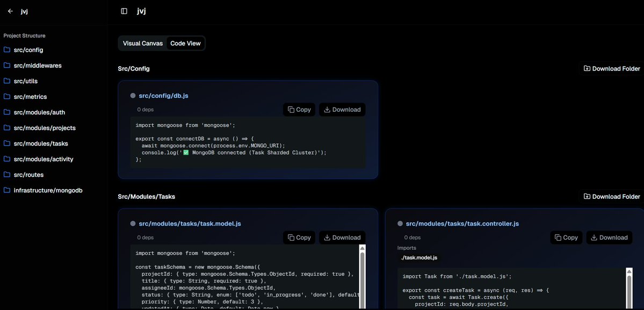Viewport: 644px width, 310px height.
Task: Click the 0 deps label under db.js
Action: click(x=146, y=110)
